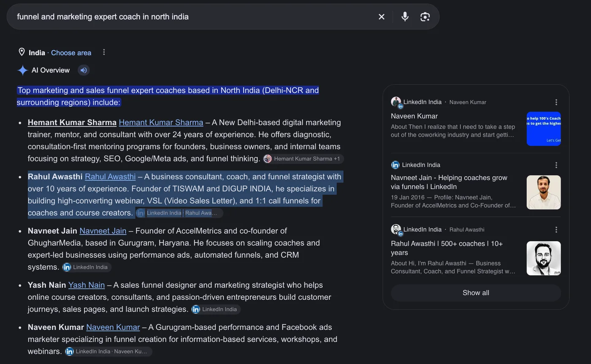This screenshot has width=591, height=364.
Task: Open the Naveen Kumar card title
Action: pyautogui.click(x=414, y=116)
